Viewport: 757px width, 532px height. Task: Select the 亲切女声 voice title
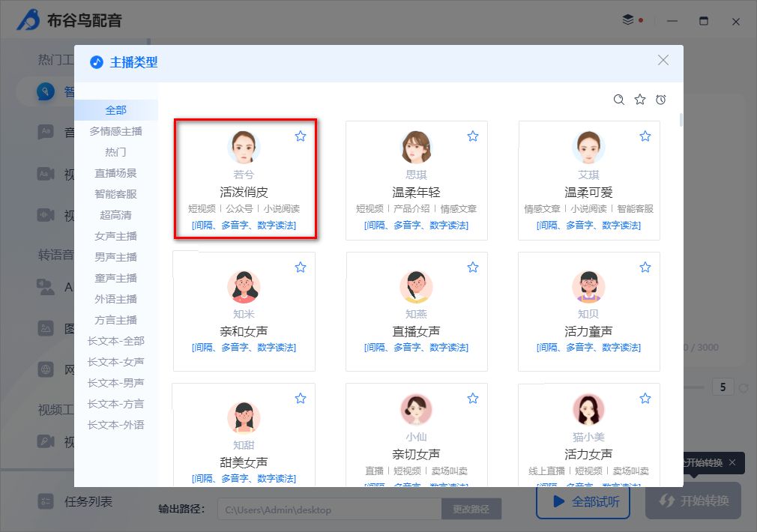coord(416,454)
